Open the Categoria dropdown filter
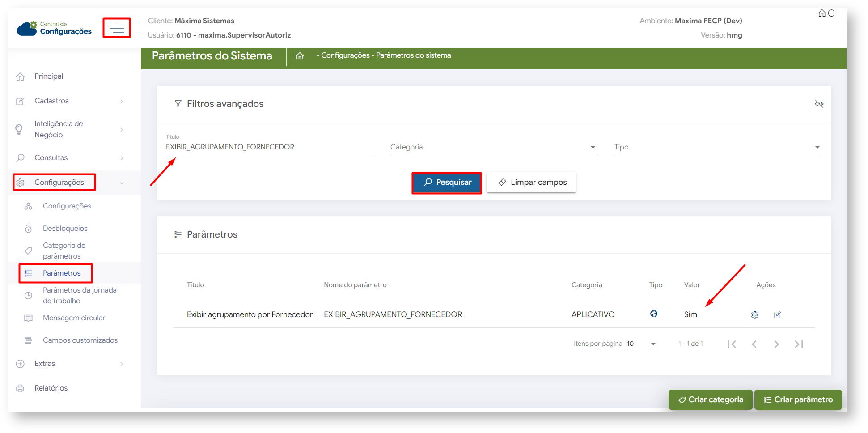The width and height of the screenshot is (868, 433). coord(493,147)
